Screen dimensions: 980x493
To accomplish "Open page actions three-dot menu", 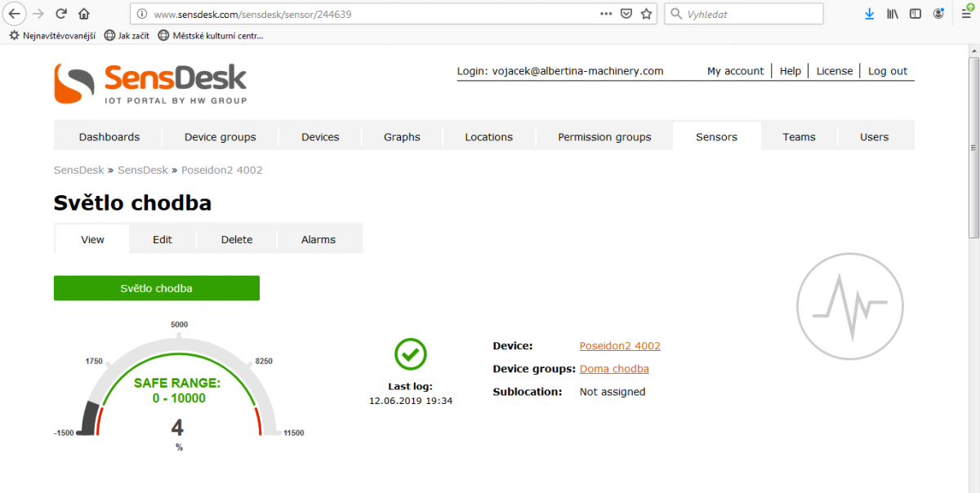I will click(x=606, y=14).
